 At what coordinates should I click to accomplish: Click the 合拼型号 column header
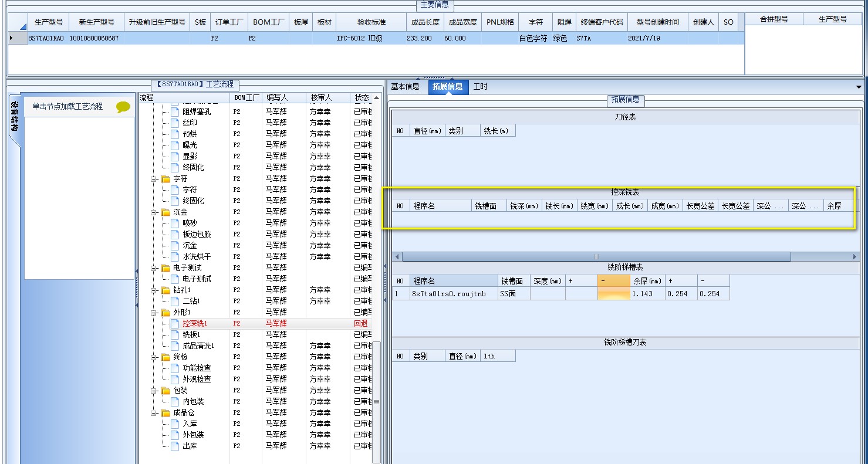774,19
